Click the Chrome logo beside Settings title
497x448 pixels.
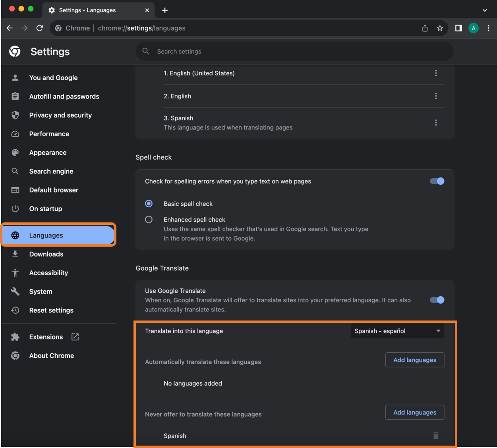15,51
